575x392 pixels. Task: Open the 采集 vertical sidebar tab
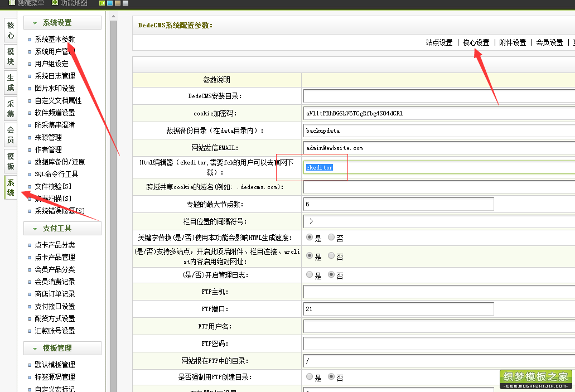point(11,109)
